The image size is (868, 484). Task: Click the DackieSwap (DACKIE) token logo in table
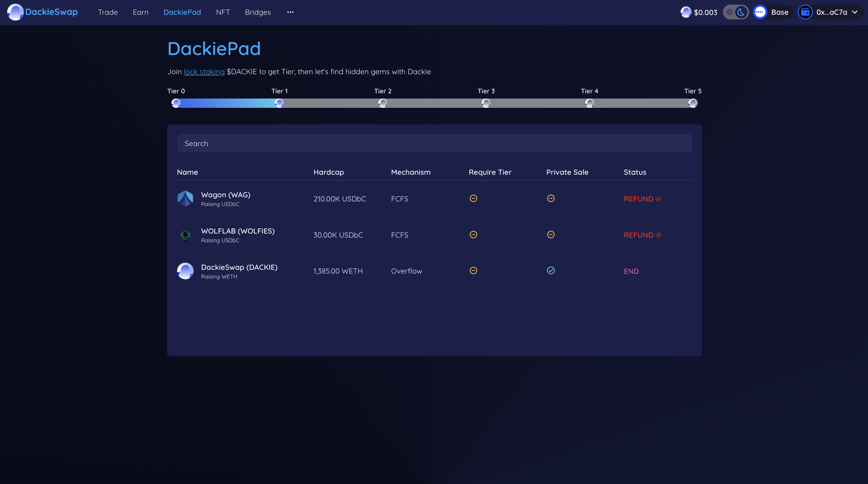click(x=185, y=271)
